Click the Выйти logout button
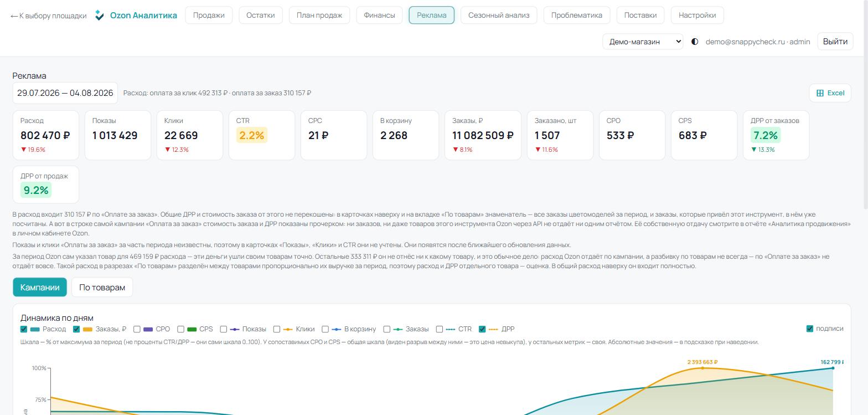868x415 pixels. point(835,42)
